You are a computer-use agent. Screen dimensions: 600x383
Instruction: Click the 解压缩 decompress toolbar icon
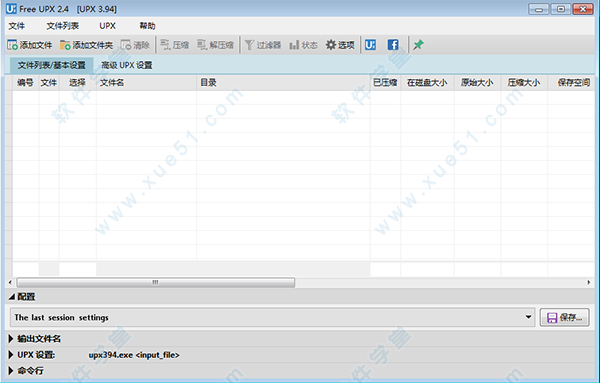[202, 45]
